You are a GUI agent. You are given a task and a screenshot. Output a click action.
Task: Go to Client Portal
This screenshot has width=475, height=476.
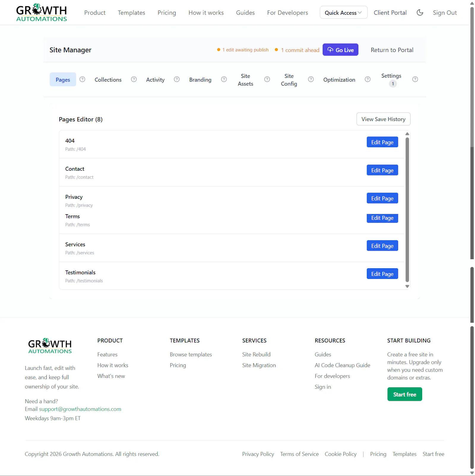tap(390, 12)
